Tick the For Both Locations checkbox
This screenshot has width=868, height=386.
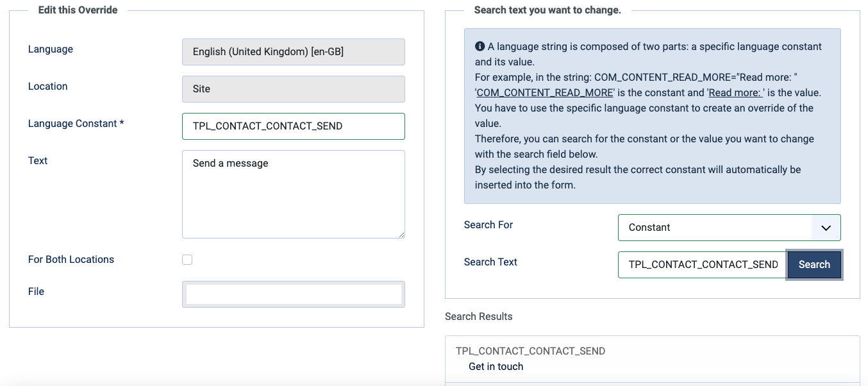[187, 260]
